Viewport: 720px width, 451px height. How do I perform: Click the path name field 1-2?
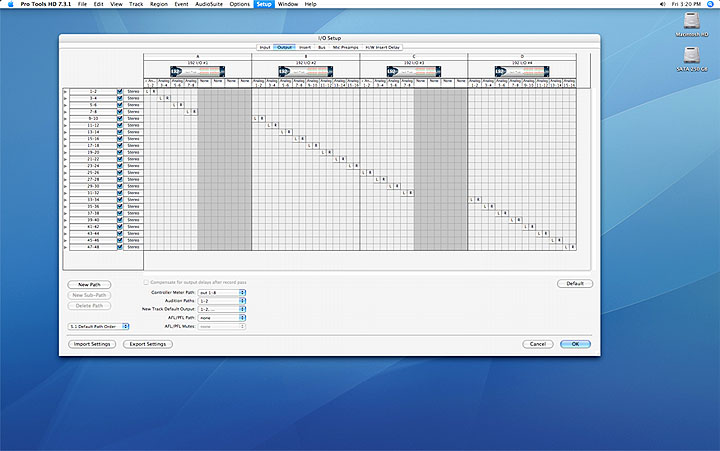(x=93, y=91)
